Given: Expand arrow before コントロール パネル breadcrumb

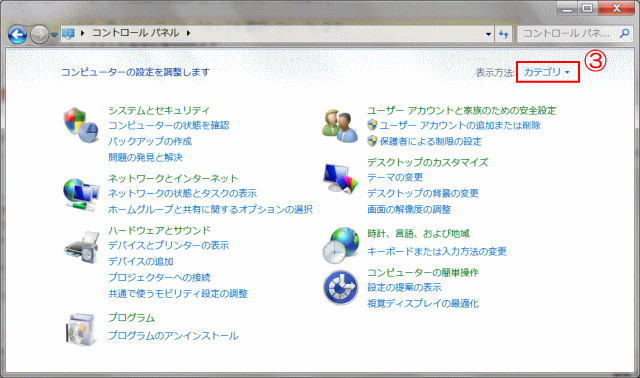Looking at the screenshot, I should pos(82,33).
